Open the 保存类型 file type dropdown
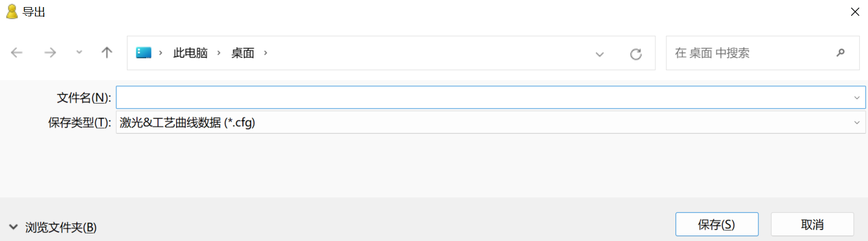 pyautogui.click(x=491, y=123)
